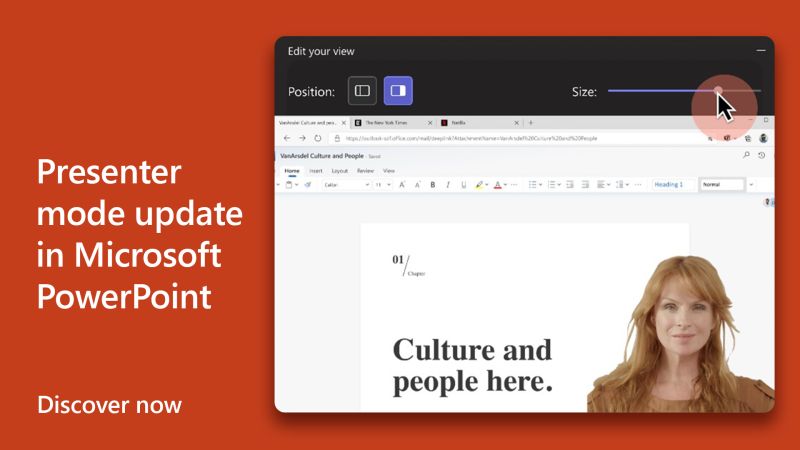This screenshot has height=450, width=800.
Task: Go forward in the browser
Action: [302, 138]
